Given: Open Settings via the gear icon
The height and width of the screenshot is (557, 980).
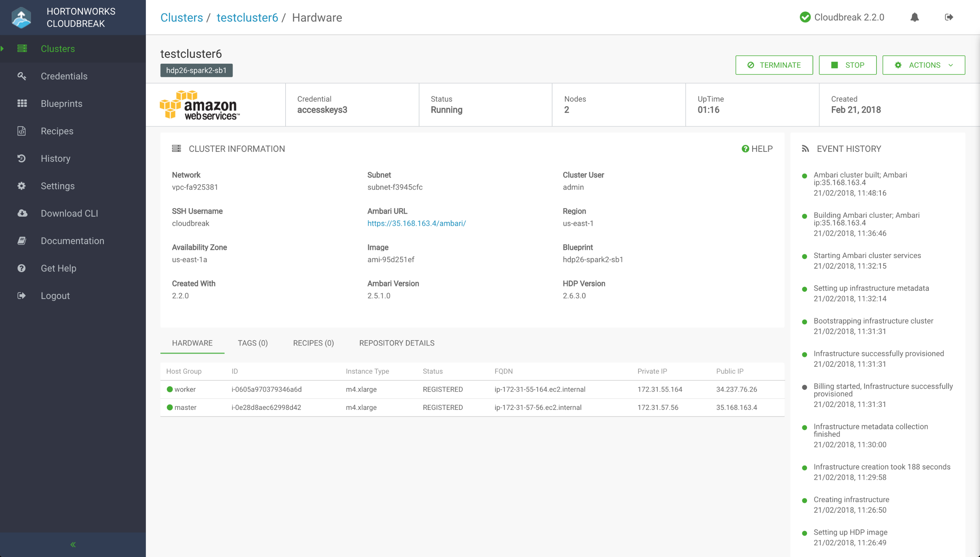Looking at the screenshot, I should [x=22, y=186].
